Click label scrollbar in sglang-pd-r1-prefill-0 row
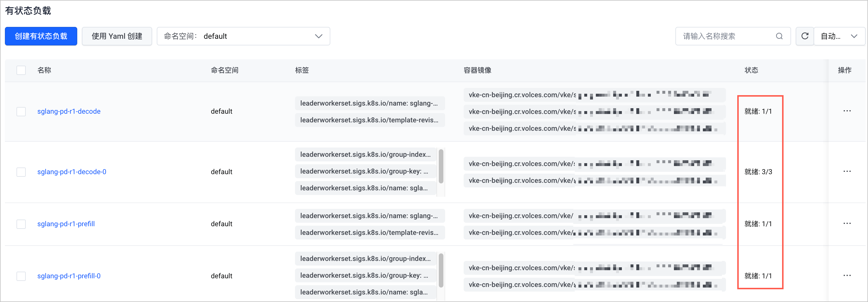This screenshot has height=302, width=868. 441,271
